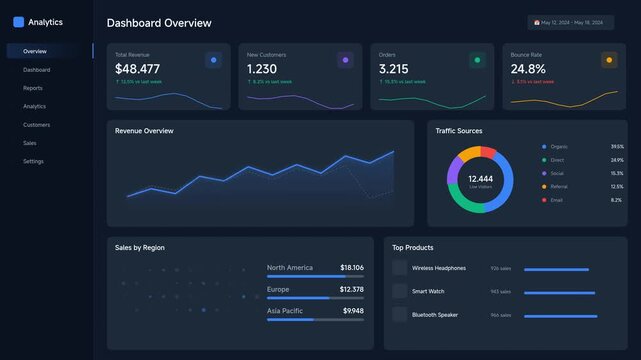This screenshot has height=360, width=641.
Task: Click the donut chart center 12.444
Action: [480, 179]
